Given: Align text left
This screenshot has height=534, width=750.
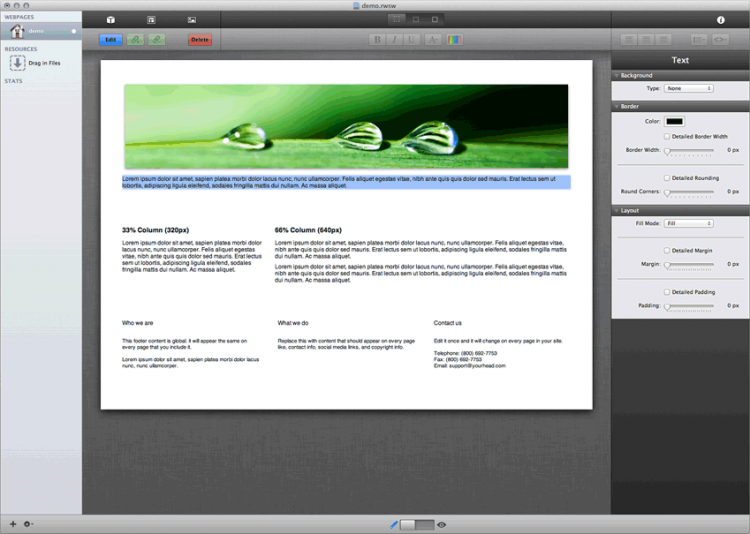Looking at the screenshot, I should (x=629, y=40).
